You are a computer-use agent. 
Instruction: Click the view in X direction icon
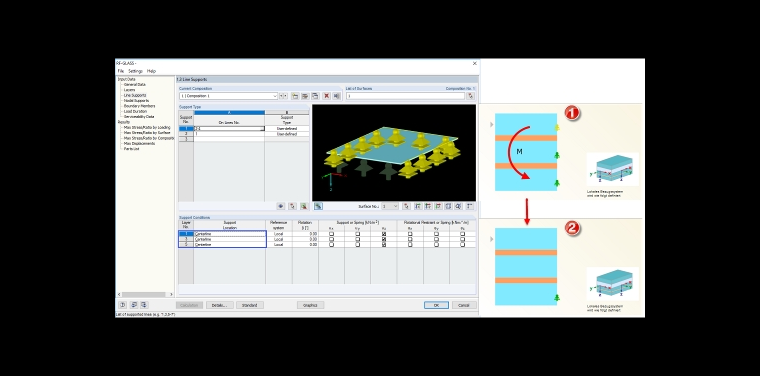(x=418, y=206)
